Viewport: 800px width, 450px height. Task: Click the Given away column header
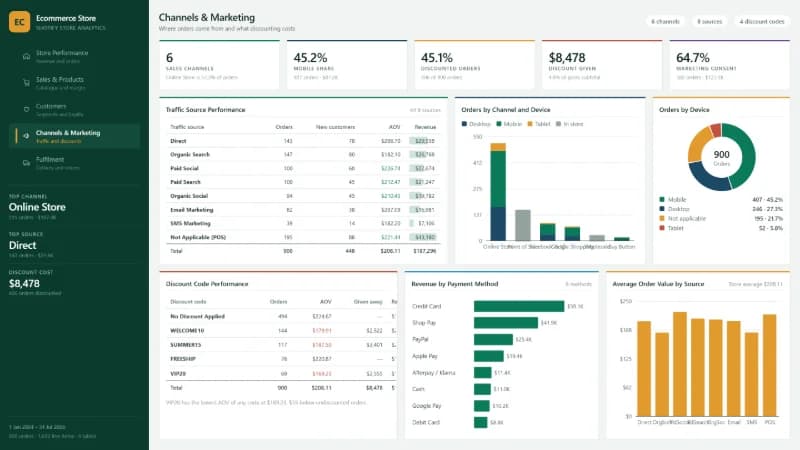click(x=368, y=302)
